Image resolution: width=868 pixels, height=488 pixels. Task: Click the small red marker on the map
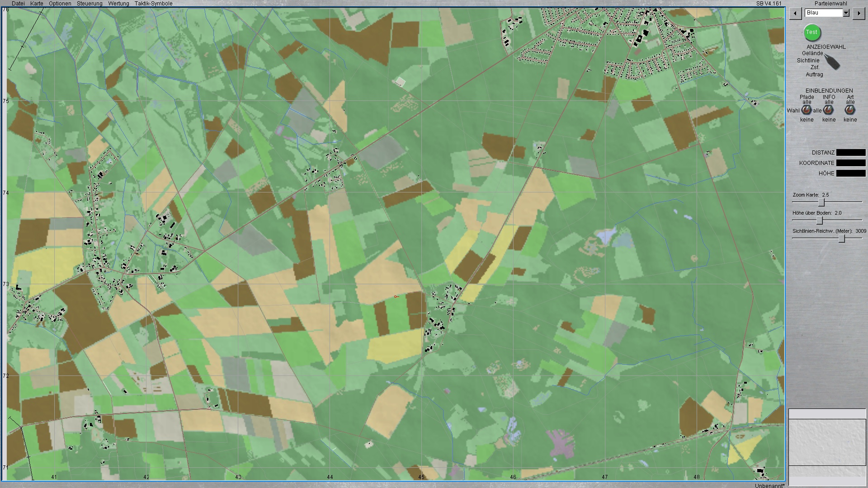(396, 296)
